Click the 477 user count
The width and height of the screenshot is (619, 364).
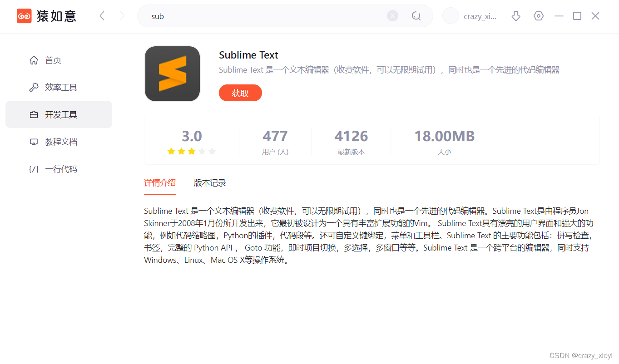pos(275,136)
